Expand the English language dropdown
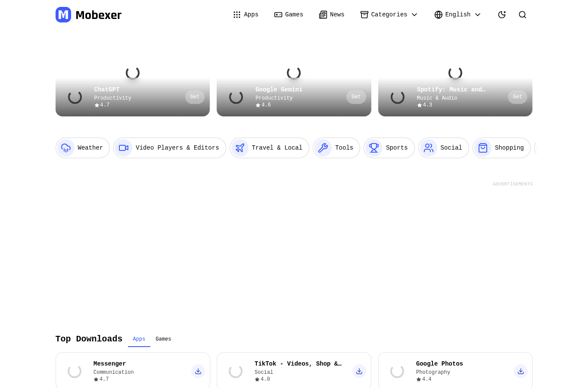Image resolution: width=588 pixels, height=388 pixels. 457,15
